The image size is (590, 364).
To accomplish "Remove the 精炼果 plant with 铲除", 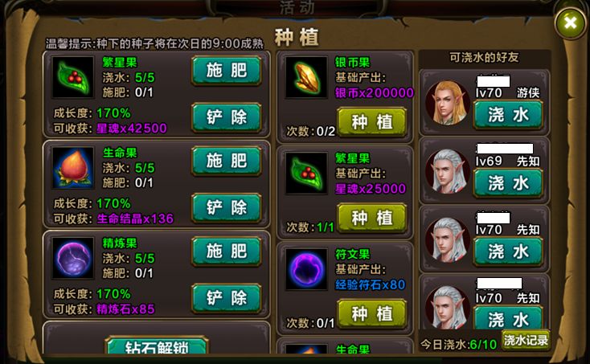I will pos(227,298).
